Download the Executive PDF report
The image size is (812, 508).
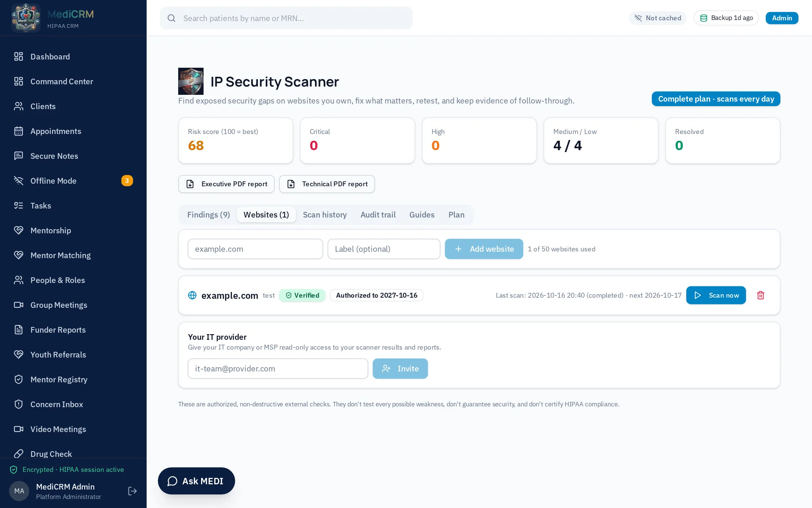(226, 184)
